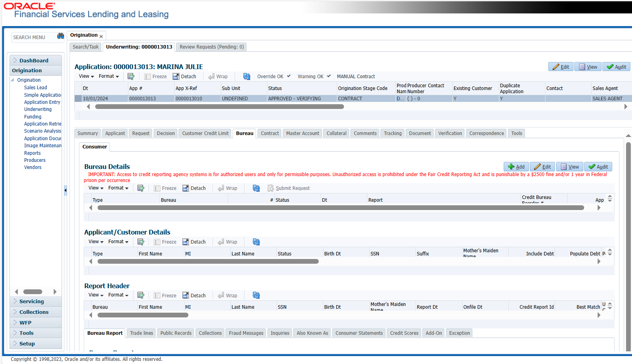Click the SEARCH MENU input field
The width and height of the screenshot is (632, 364).
[34, 37]
